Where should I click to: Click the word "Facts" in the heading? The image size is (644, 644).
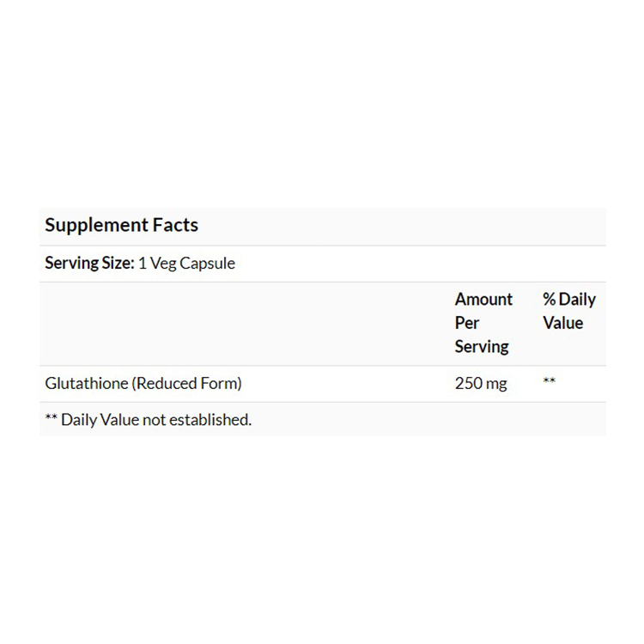point(175,226)
